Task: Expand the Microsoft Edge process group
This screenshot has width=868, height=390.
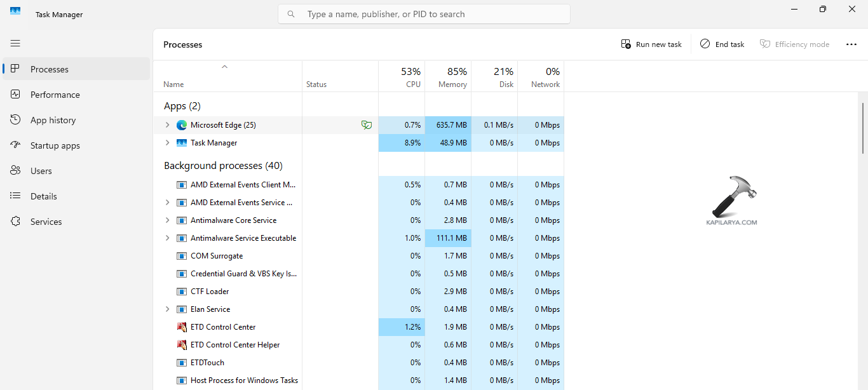Action: coord(168,125)
